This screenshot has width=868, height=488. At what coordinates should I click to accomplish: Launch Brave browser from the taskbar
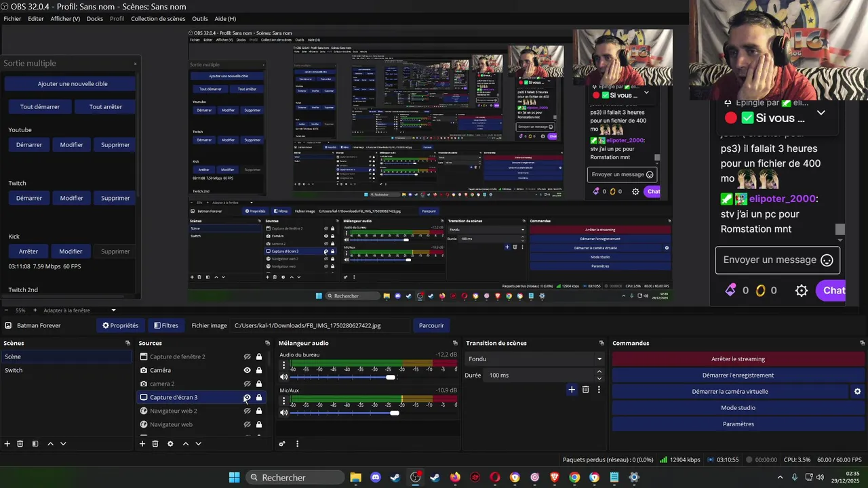click(555, 477)
